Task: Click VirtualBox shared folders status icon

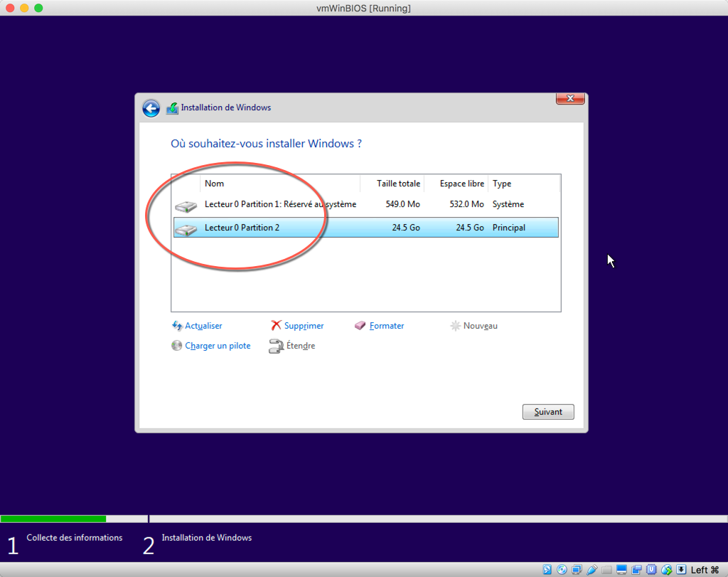Action: click(606, 570)
